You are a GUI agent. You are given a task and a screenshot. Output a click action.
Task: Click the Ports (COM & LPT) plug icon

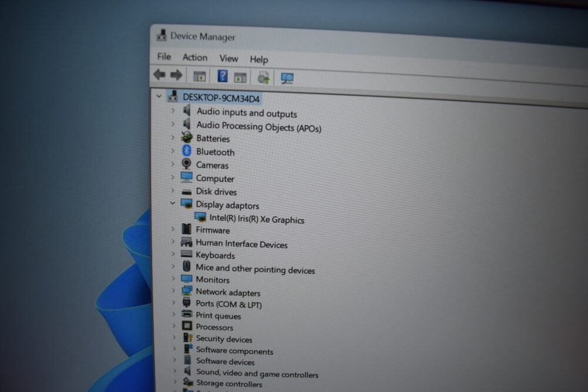(186, 302)
